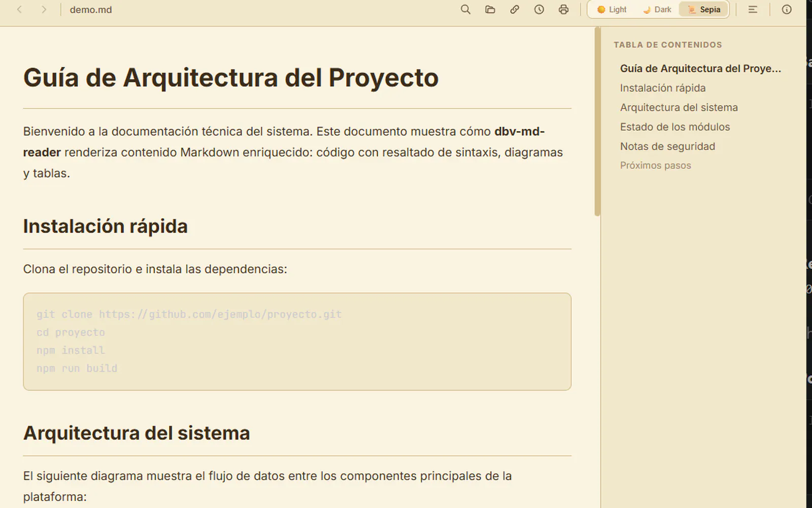Open Estado de los módulos in contents
This screenshot has height=508, width=812.
[675, 127]
